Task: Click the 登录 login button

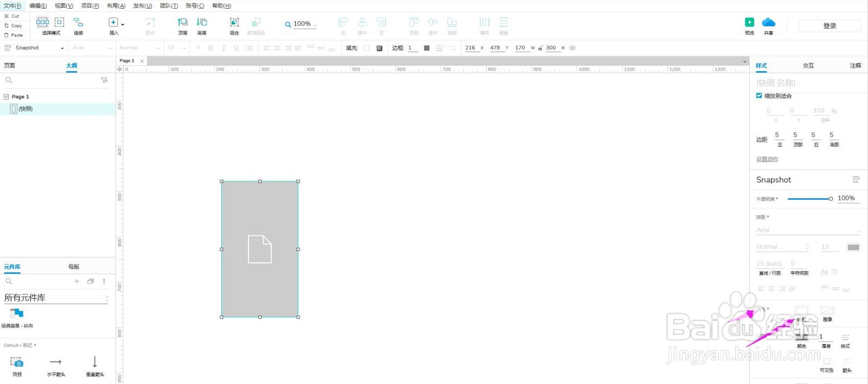Action: [x=829, y=26]
